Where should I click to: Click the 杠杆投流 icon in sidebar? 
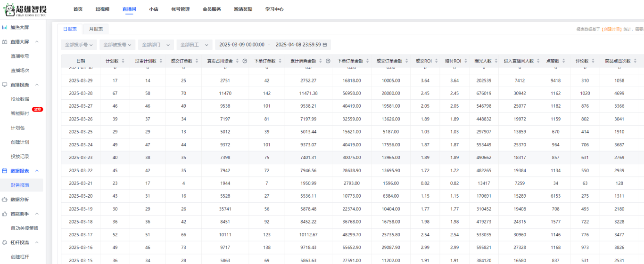[x=5, y=242]
